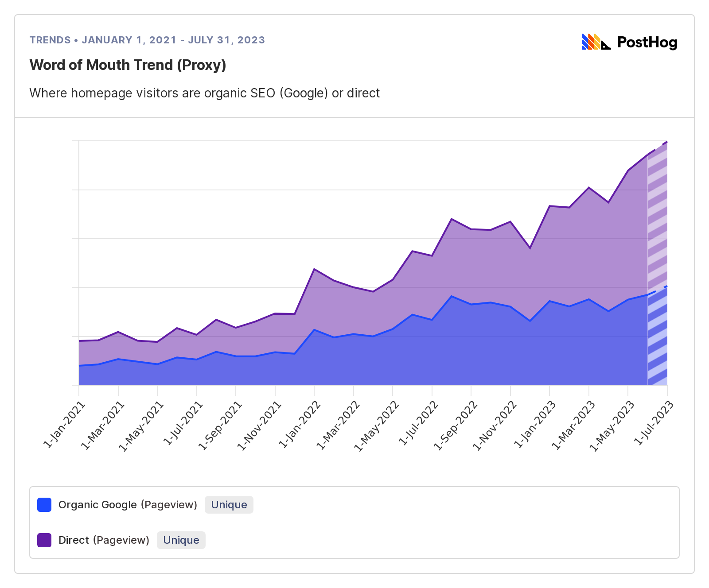Click the PostHog brand name text
The image size is (709, 588).
(647, 43)
